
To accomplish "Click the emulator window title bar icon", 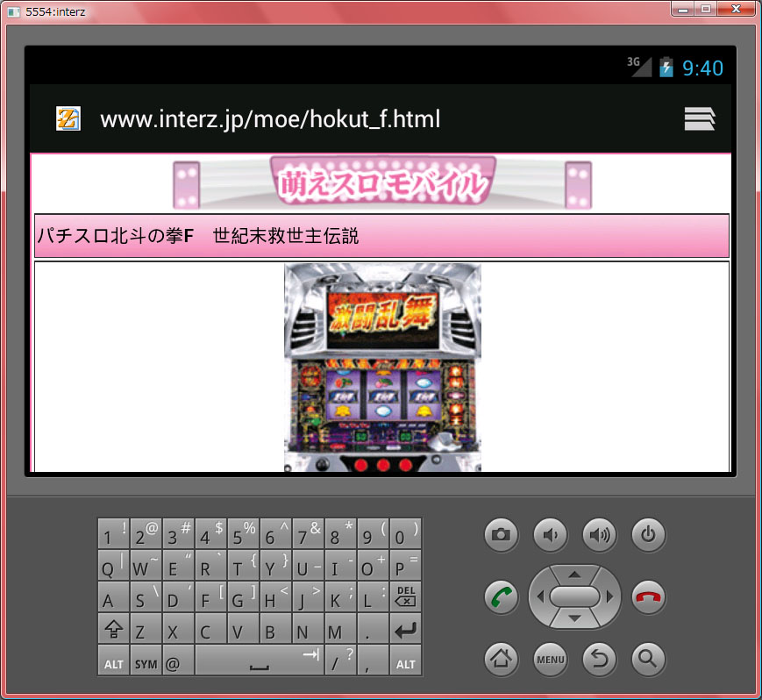I will (14, 11).
